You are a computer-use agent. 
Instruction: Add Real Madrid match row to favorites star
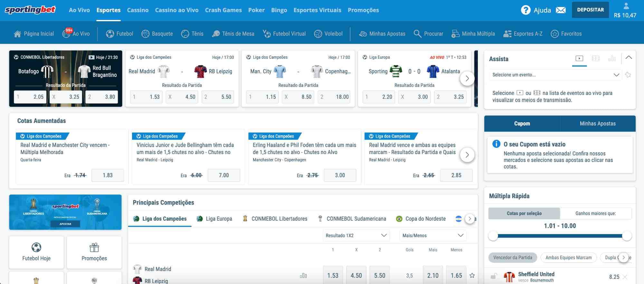pos(472,275)
